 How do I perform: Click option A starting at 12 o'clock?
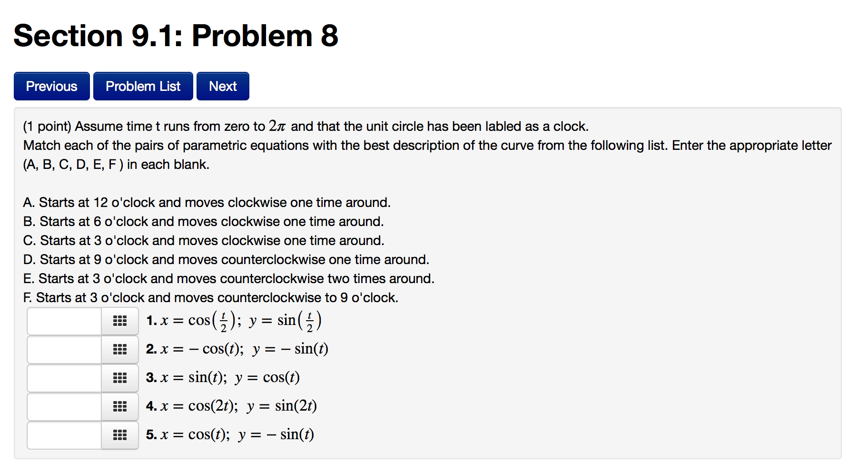coord(207,203)
